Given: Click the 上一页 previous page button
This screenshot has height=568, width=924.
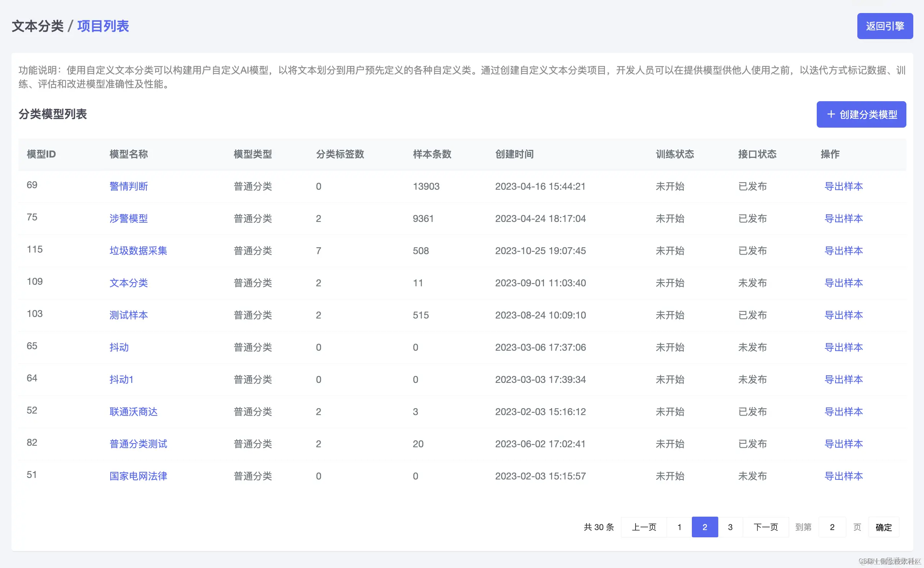Looking at the screenshot, I should click(x=644, y=527).
